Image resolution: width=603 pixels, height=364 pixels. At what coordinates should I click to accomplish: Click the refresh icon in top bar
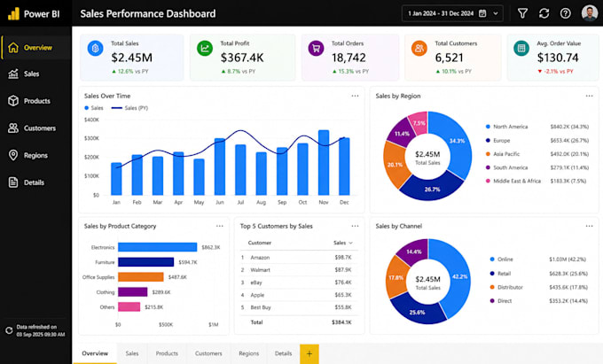point(544,13)
